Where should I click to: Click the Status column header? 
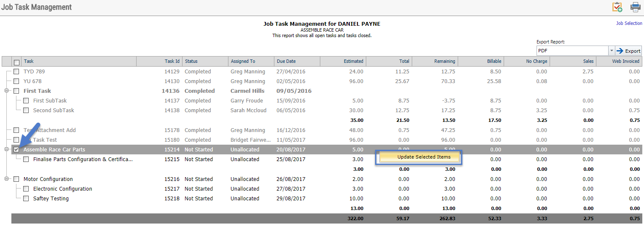[205, 62]
